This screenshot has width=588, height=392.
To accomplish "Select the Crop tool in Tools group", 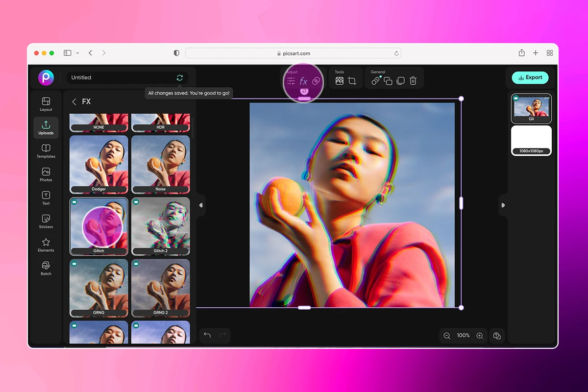I will (x=352, y=80).
